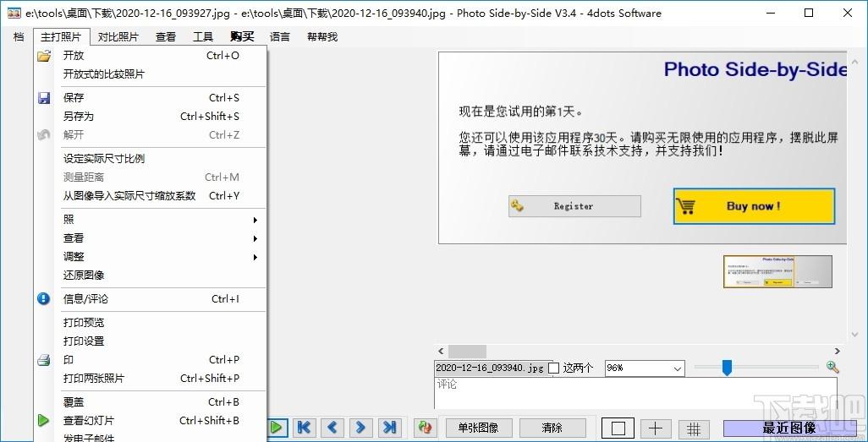Open the 96% zoom dropdown
The height and width of the screenshot is (442, 868).
(x=678, y=368)
